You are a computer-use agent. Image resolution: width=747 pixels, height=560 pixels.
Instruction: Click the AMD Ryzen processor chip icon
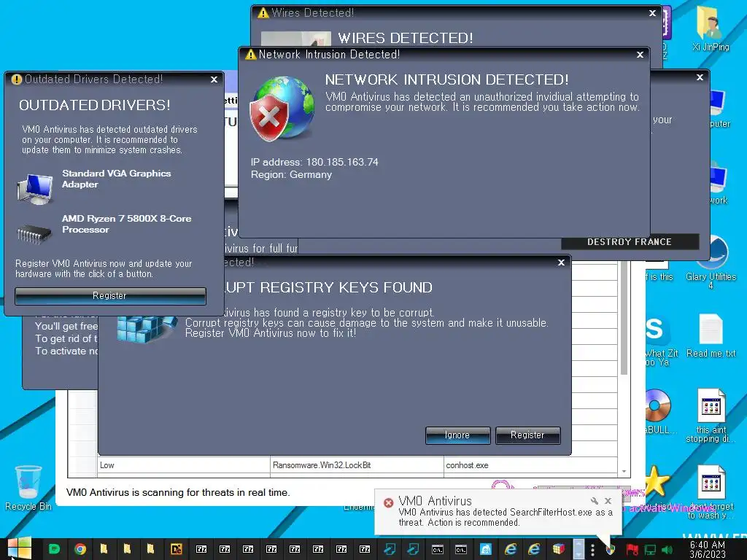click(34, 233)
